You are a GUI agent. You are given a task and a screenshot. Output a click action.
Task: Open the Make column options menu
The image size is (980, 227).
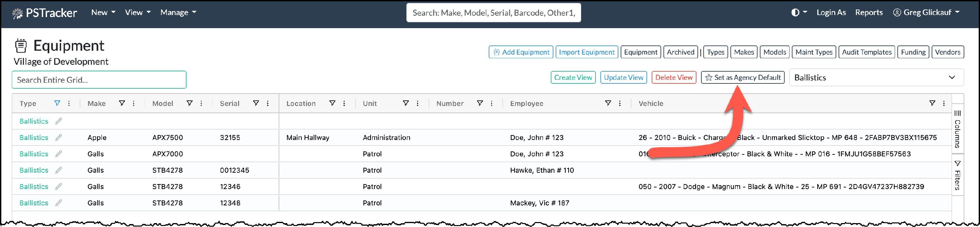coord(134,103)
